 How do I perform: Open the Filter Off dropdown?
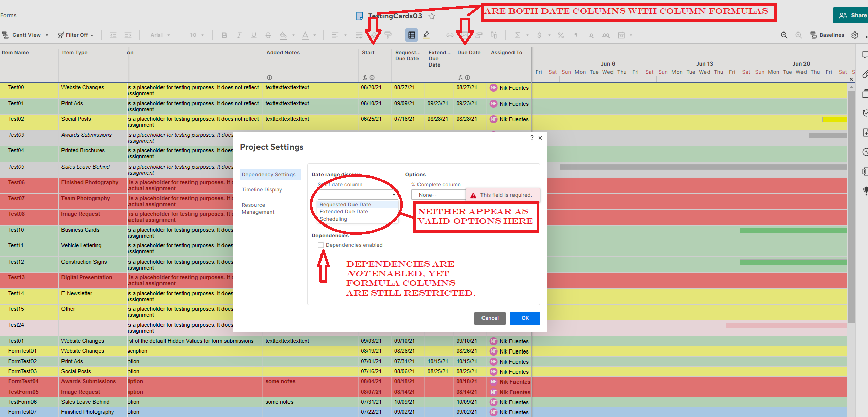76,35
